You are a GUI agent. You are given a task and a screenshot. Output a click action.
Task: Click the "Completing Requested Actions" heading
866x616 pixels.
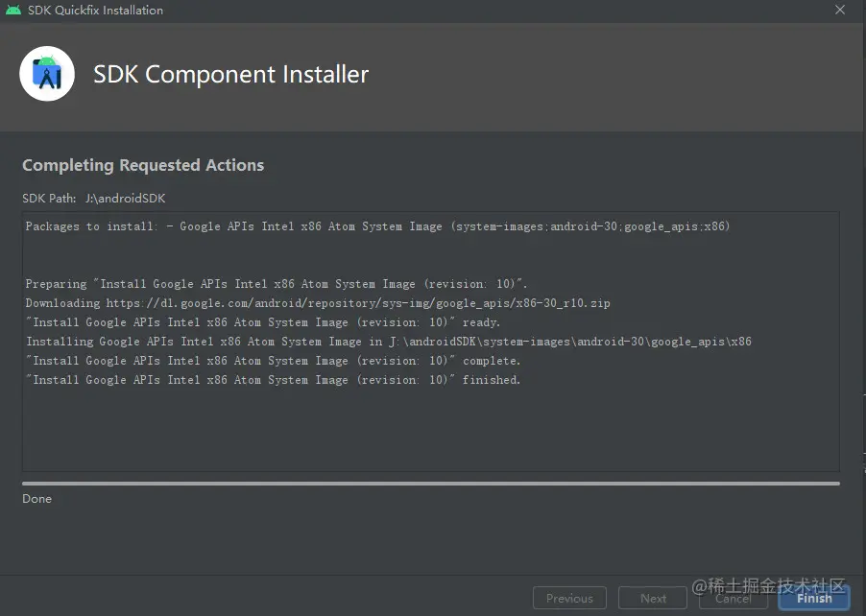coord(143,165)
